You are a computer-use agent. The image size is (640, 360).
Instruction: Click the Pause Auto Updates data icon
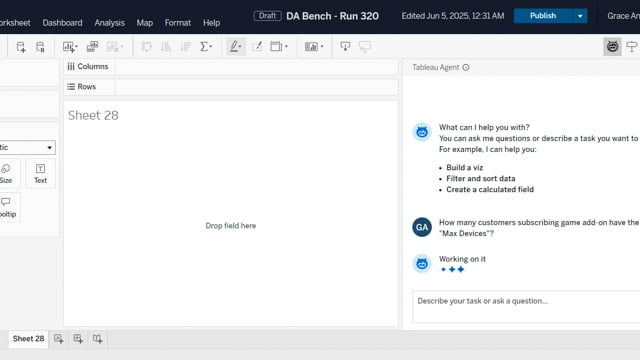40,47
